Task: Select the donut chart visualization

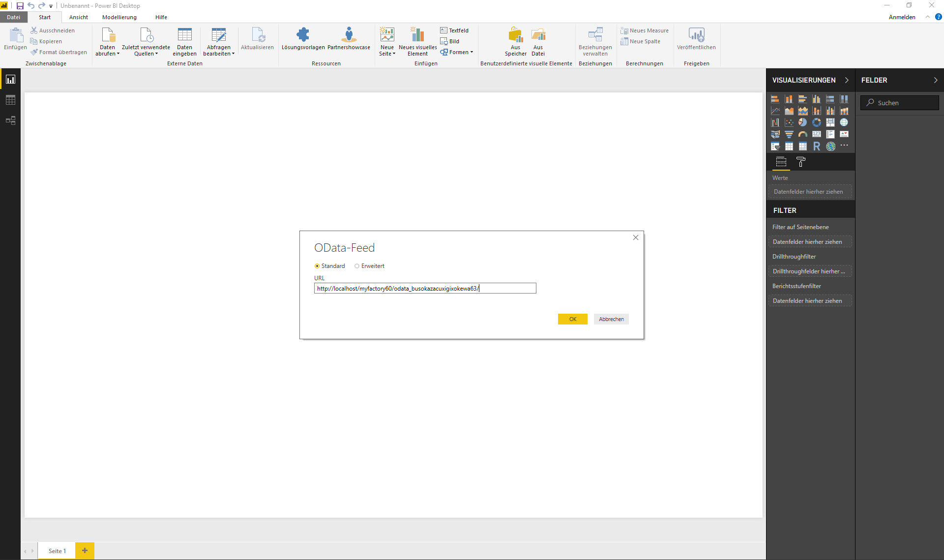Action: point(816,122)
